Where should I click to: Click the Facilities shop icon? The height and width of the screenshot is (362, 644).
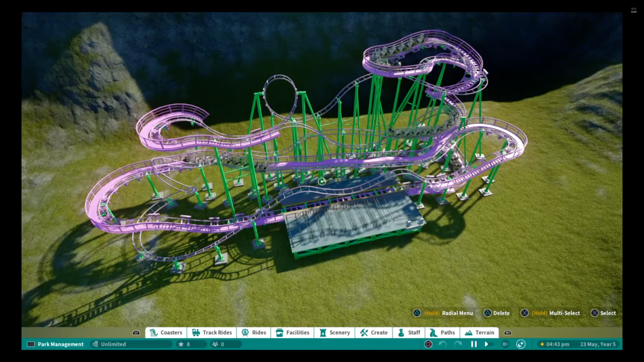(x=279, y=333)
